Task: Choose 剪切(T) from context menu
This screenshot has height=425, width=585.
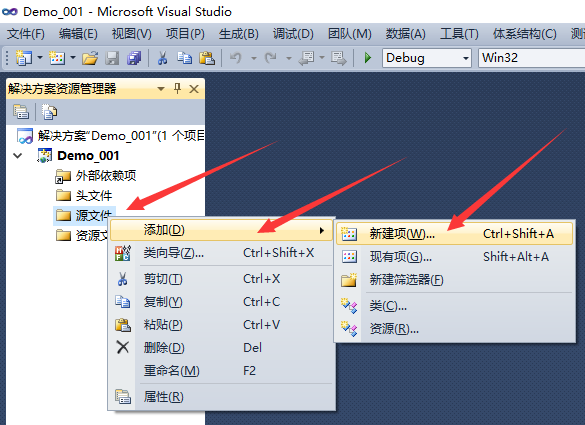Action: [222, 279]
